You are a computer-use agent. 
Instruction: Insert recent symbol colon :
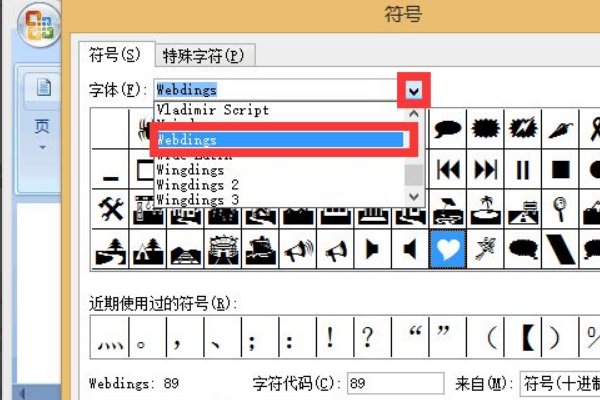(x=298, y=337)
